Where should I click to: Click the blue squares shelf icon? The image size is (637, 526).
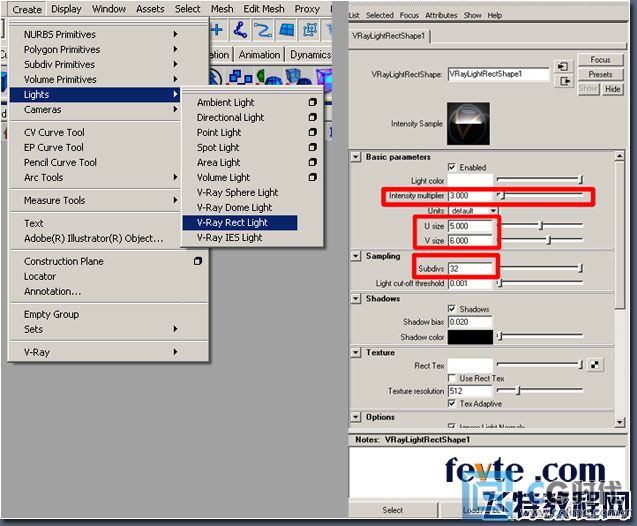tap(240, 77)
